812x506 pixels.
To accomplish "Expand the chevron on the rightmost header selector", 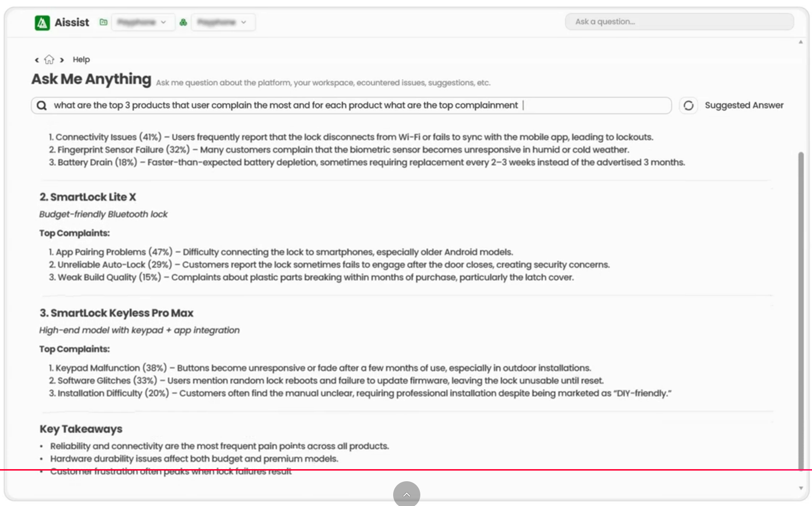I will 244,22.
